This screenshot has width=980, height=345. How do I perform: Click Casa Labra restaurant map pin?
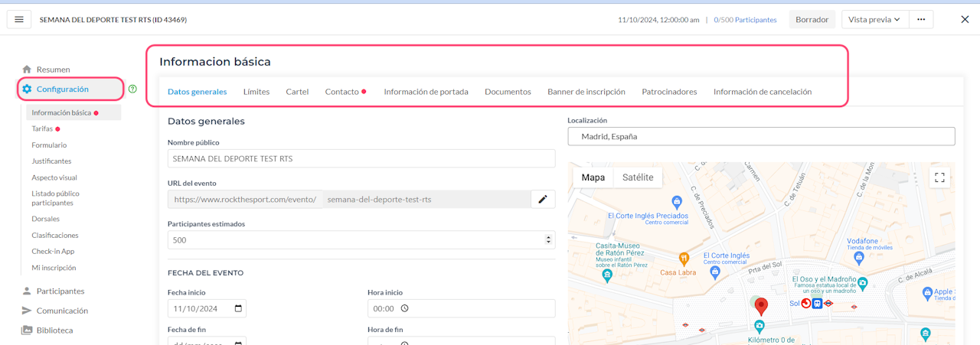coord(684,259)
